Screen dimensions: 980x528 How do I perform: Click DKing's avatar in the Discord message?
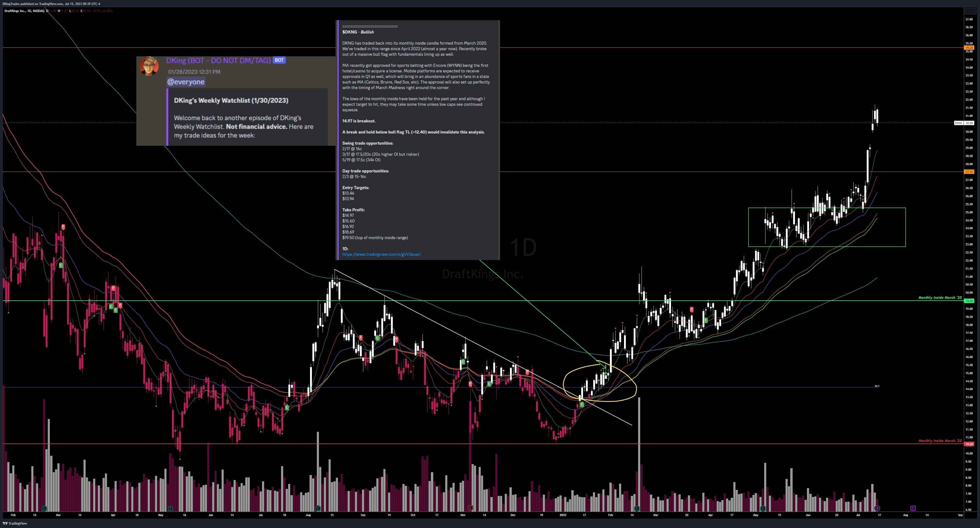pos(149,66)
